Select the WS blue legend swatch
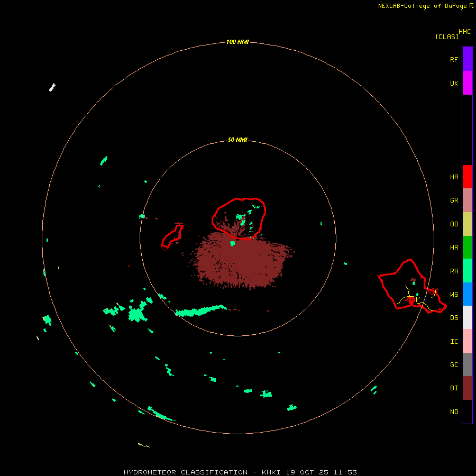 pos(467,294)
